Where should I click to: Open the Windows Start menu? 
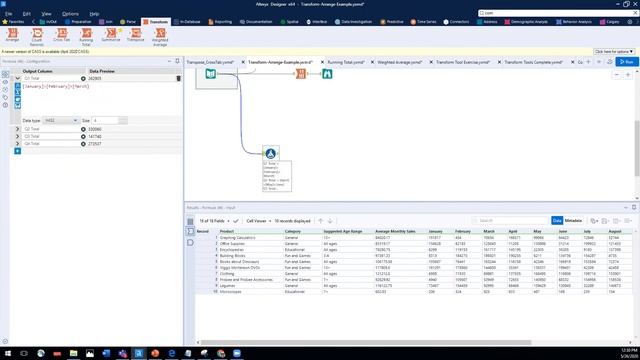7,353
